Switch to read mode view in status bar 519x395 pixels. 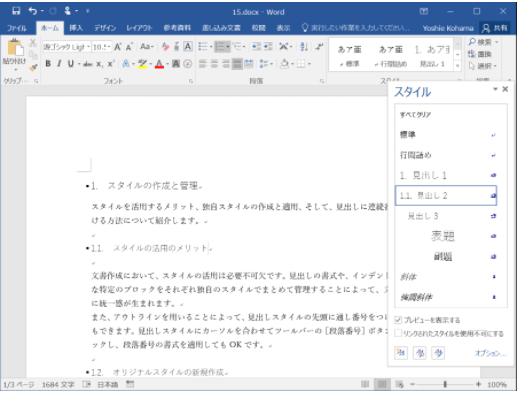tap(365, 384)
